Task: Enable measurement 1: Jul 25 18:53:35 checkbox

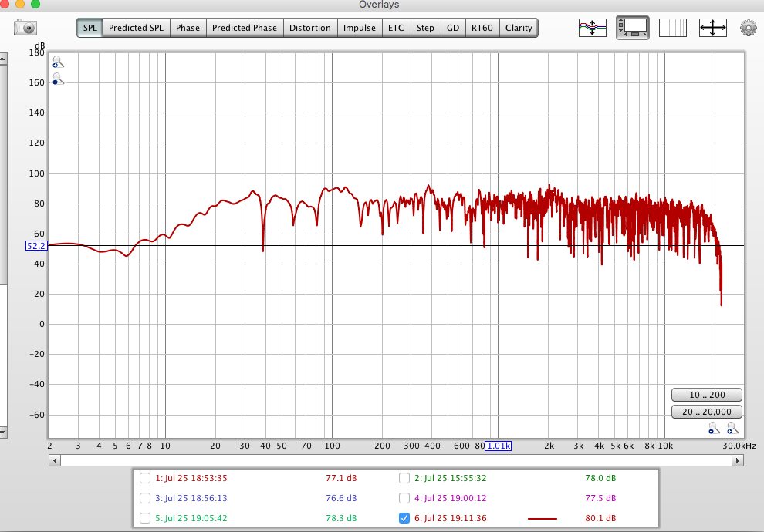Action: (145, 478)
